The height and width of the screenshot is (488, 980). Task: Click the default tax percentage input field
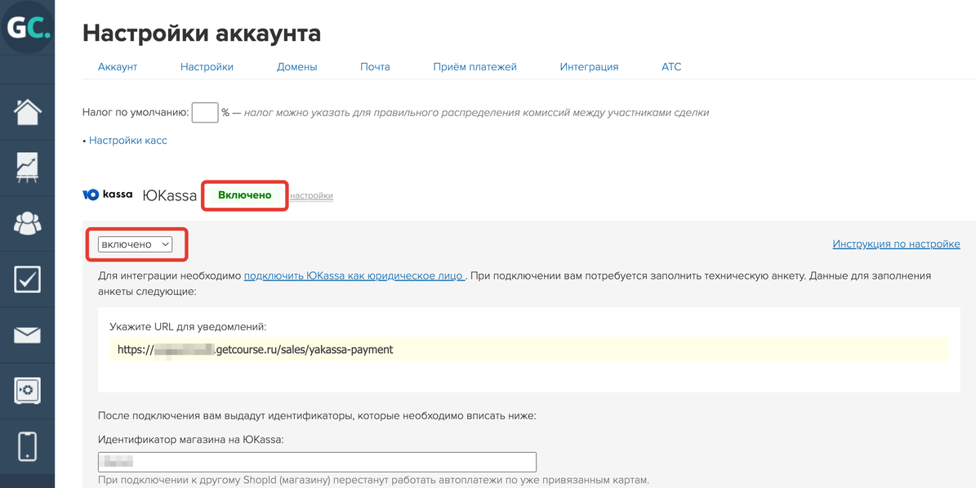pos(204,112)
